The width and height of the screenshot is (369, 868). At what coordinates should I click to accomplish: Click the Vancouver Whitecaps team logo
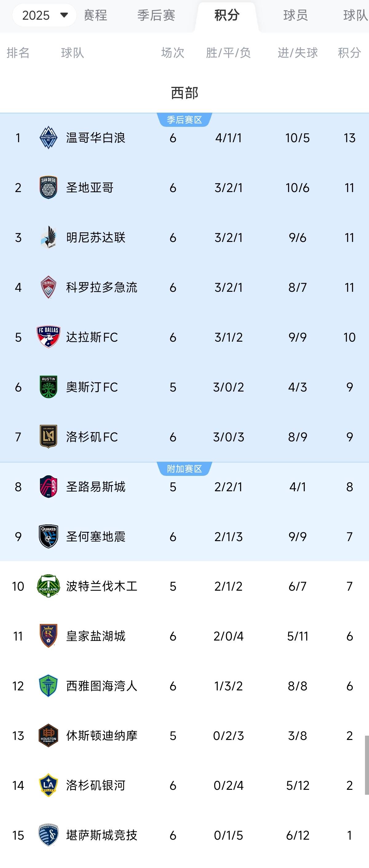click(x=48, y=138)
